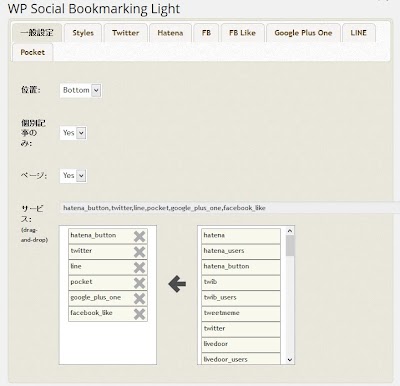Select hatena_button in the available services list
The height and width of the screenshot is (386, 400).
[x=241, y=267]
